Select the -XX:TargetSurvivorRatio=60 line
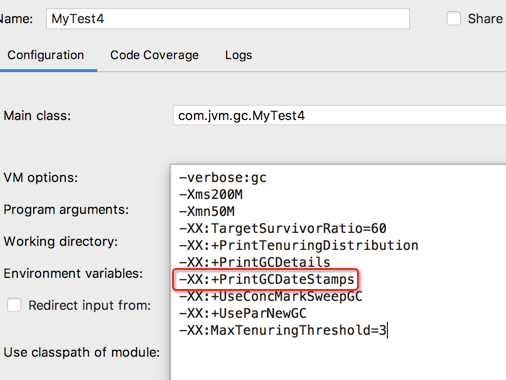This screenshot has height=380, width=506. [283, 228]
